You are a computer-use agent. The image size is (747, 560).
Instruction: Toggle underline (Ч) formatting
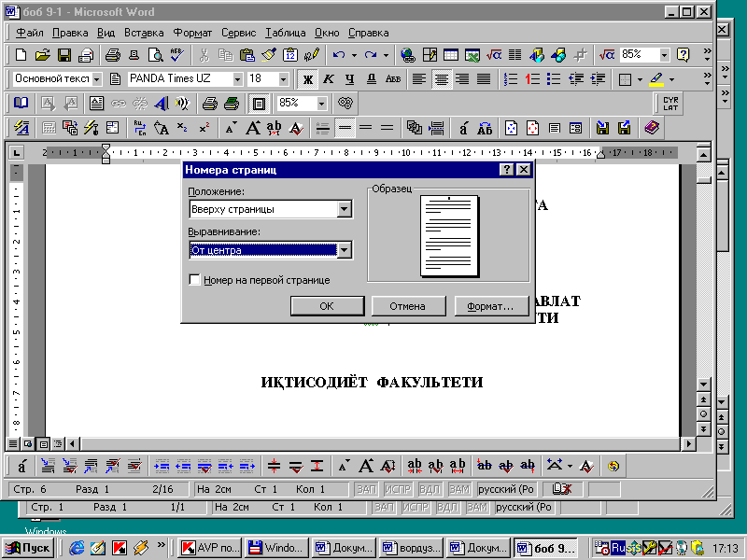pyautogui.click(x=349, y=79)
